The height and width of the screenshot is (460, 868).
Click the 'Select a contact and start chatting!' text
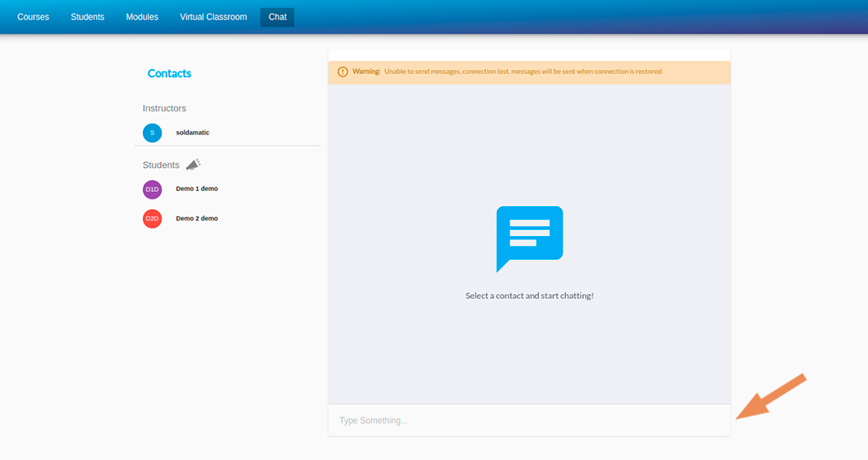coord(529,296)
